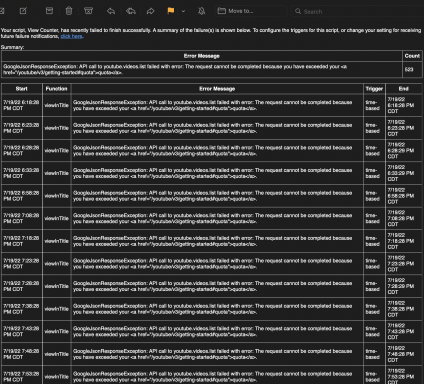The height and width of the screenshot is (384, 424).
Task: Select the 'Count' column header
Action: (x=412, y=56)
